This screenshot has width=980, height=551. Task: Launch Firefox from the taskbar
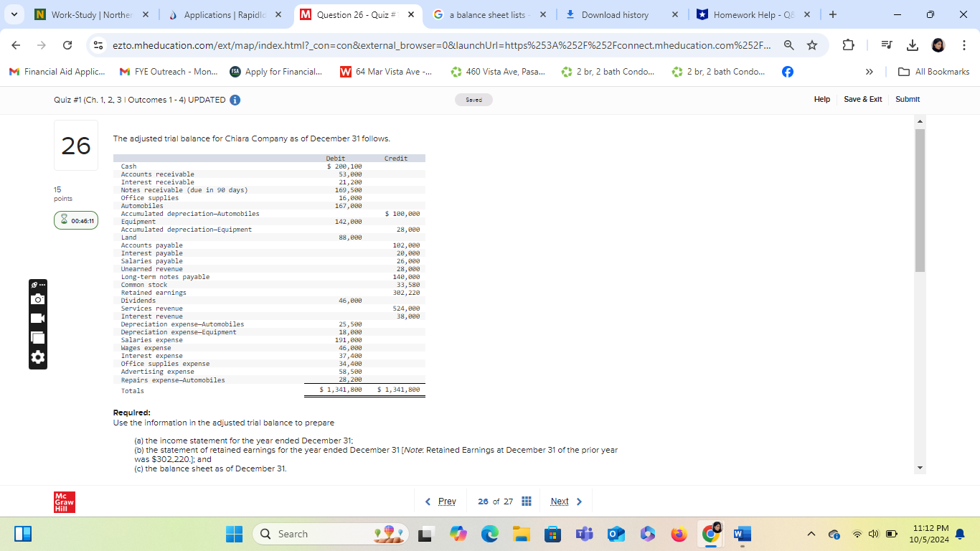coord(679,534)
